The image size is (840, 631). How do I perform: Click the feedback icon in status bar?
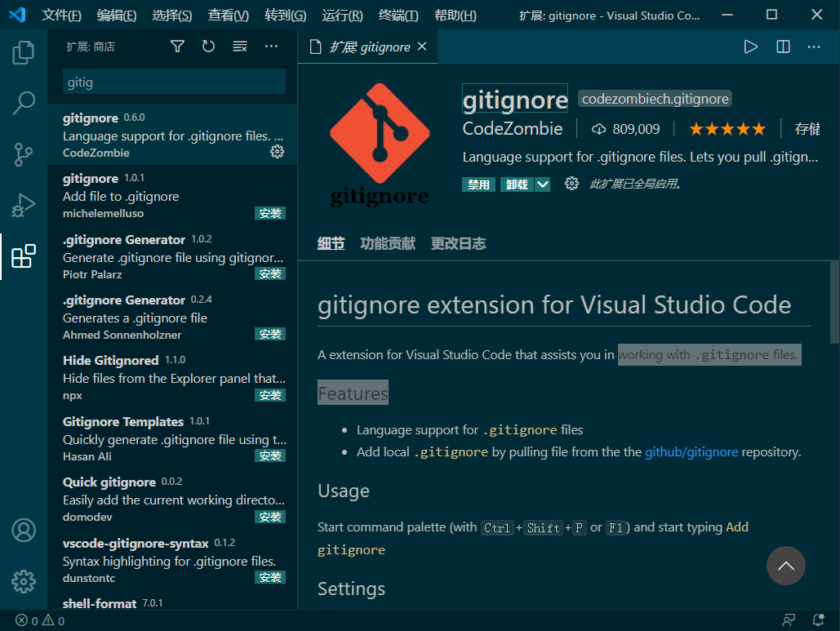point(789,620)
